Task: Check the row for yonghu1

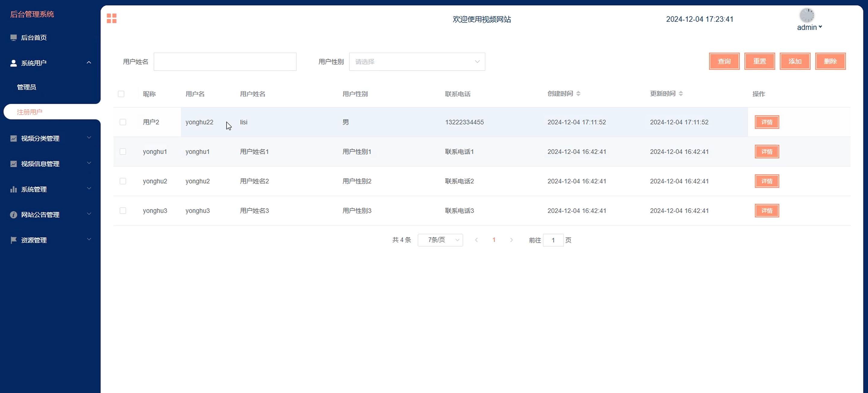Action: [123, 152]
